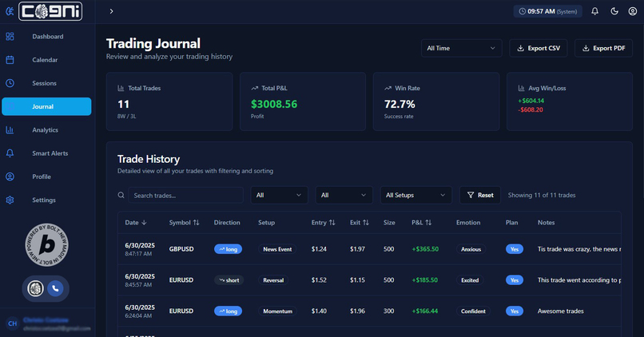644x337 pixels.
Task: Click the phone call round button
Action: [55, 288]
